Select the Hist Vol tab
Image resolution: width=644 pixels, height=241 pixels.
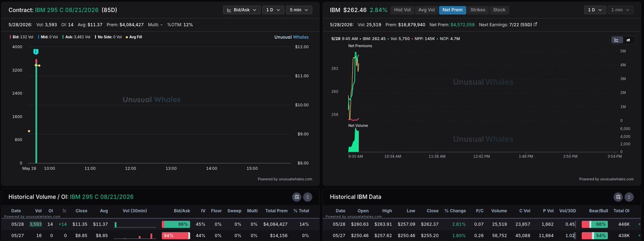pyautogui.click(x=401, y=10)
